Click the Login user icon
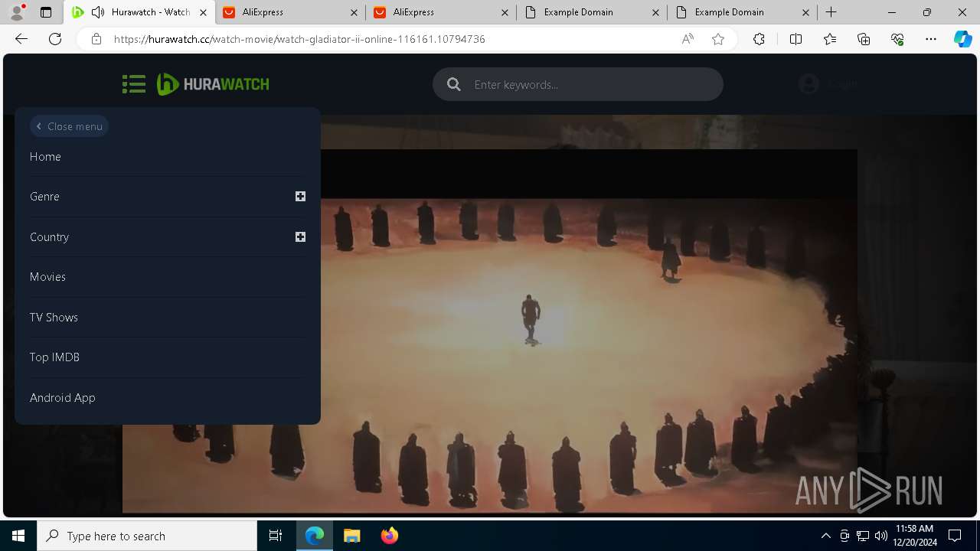Image resolution: width=980 pixels, height=551 pixels. click(x=808, y=84)
